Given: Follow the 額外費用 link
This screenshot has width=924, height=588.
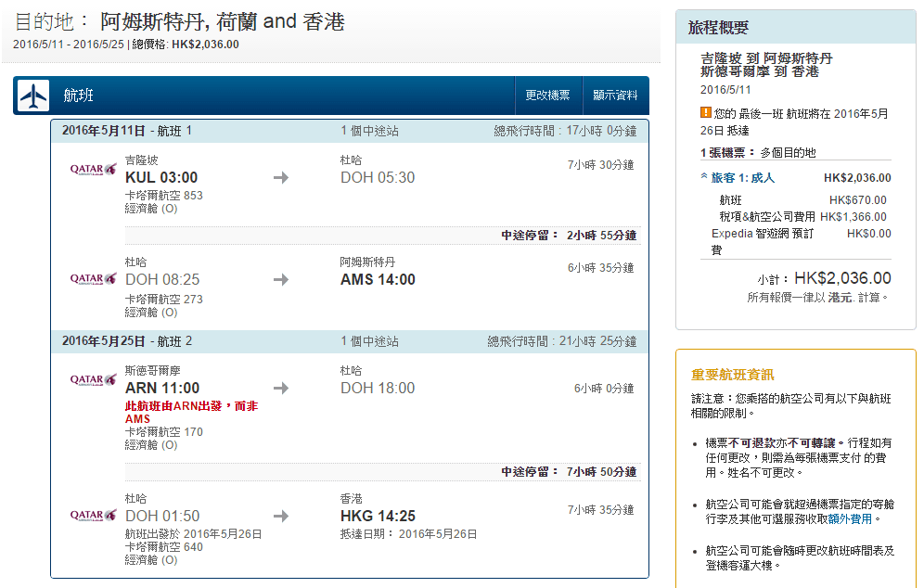Looking at the screenshot, I should 849,519.
